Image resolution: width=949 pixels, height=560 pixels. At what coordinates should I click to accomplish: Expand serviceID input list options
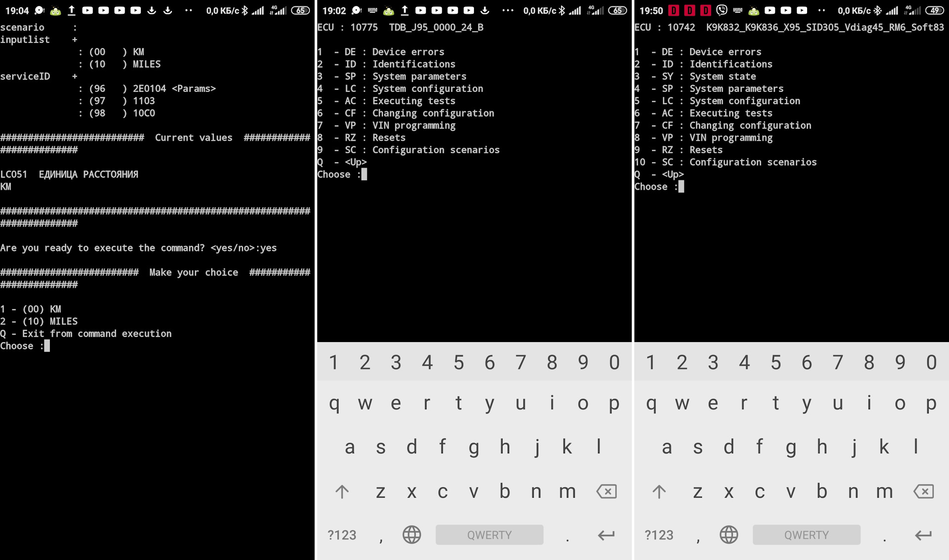(x=75, y=75)
